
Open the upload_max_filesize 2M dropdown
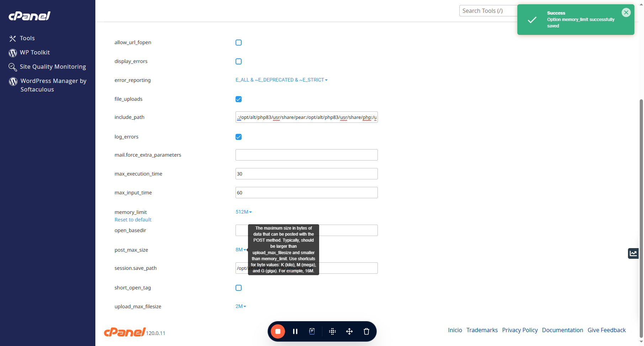click(x=241, y=306)
